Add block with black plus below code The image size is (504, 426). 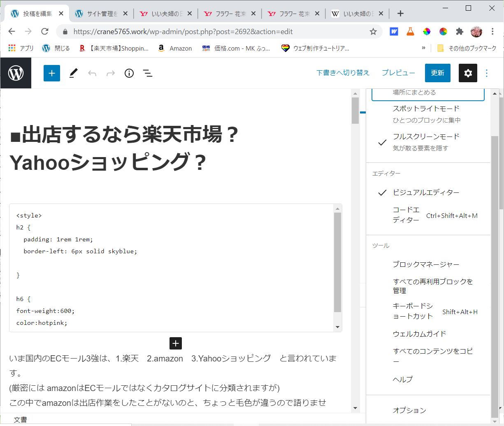(176, 343)
